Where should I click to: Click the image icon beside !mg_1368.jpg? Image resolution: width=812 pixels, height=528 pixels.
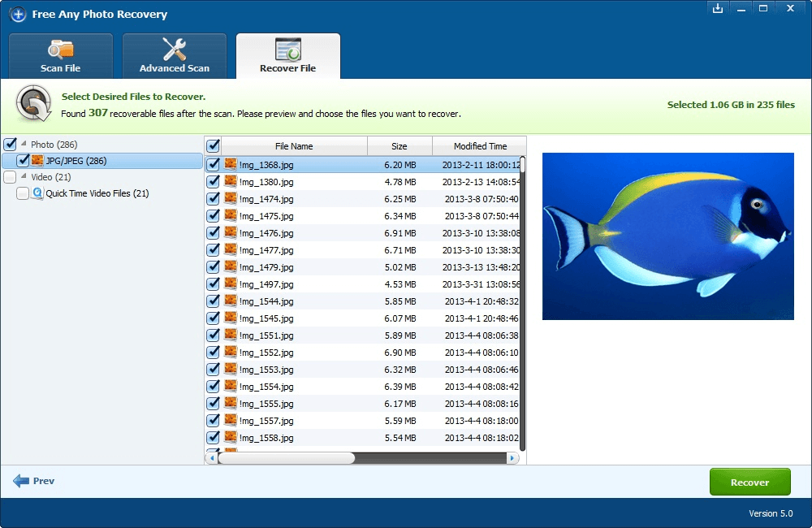point(230,164)
